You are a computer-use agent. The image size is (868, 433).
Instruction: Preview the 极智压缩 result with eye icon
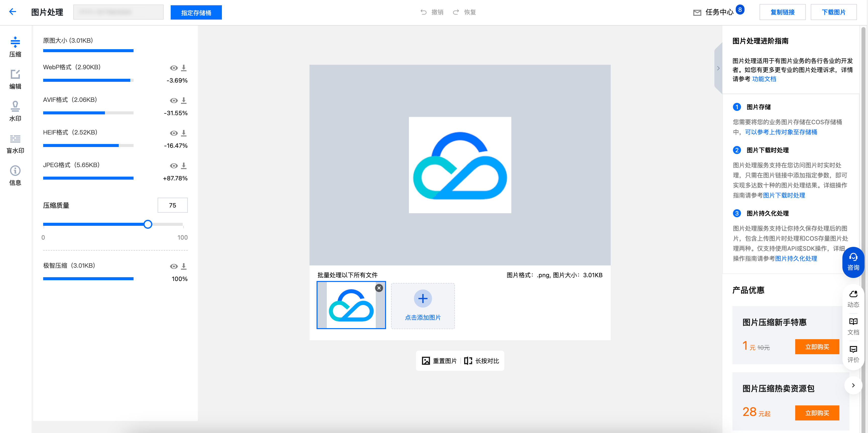pyautogui.click(x=174, y=266)
